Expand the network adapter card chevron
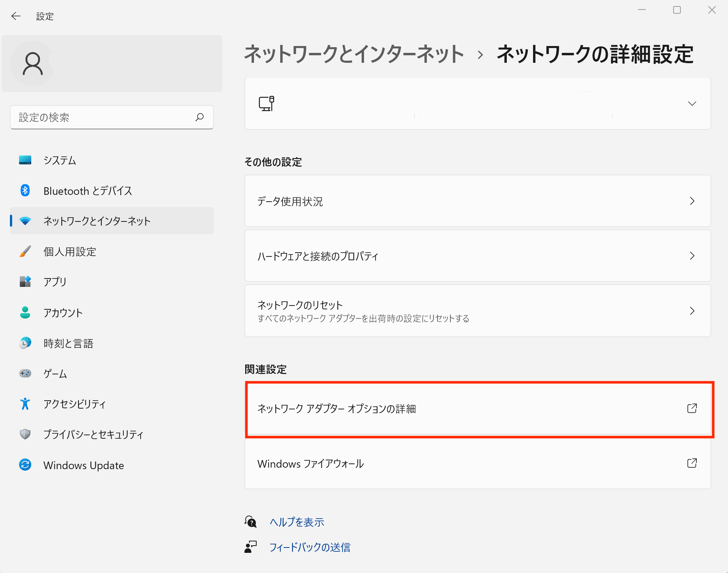The height and width of the screenshot is (573, 728). click(x=692, y=103)
